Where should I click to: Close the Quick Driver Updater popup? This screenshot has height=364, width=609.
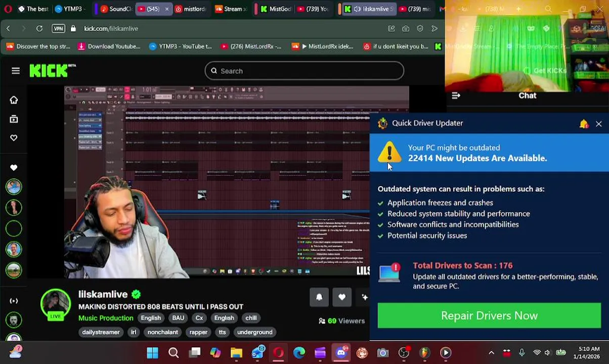pyautogui.click(x=598, y=123)
